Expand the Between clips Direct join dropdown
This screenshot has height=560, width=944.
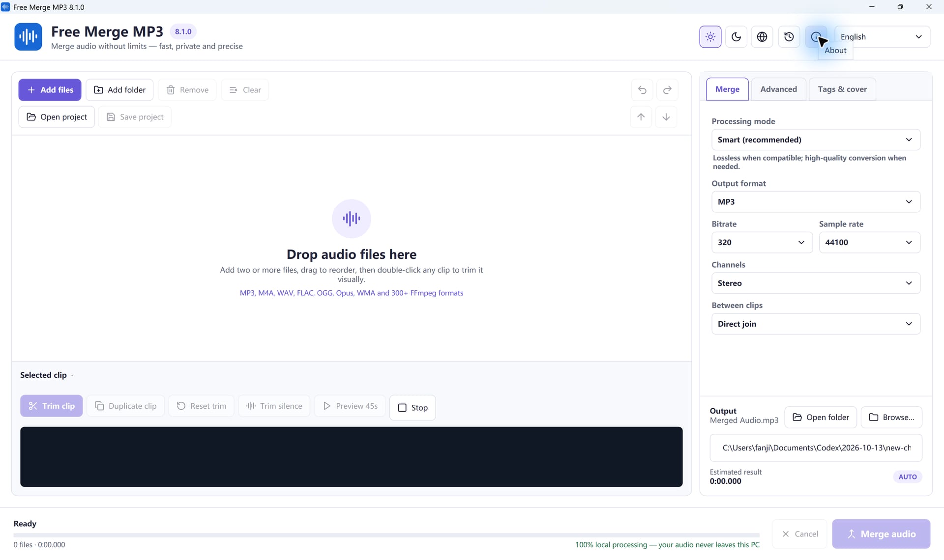pyautogui.click(x=816, y=324)
